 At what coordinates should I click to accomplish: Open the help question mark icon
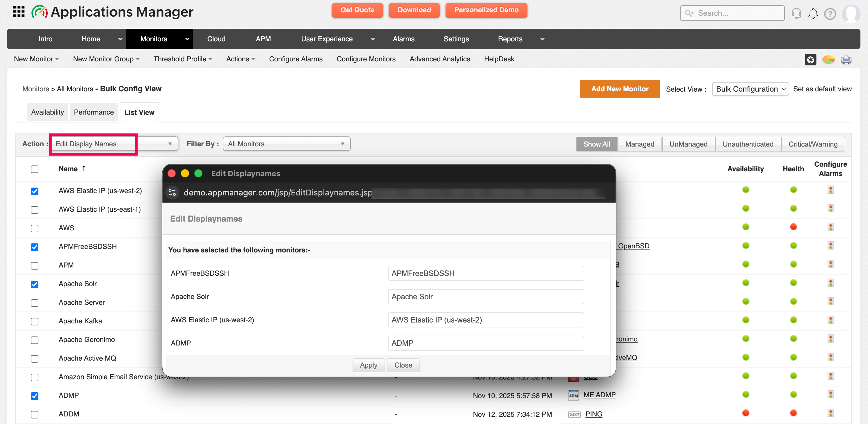tap(830, 14)
